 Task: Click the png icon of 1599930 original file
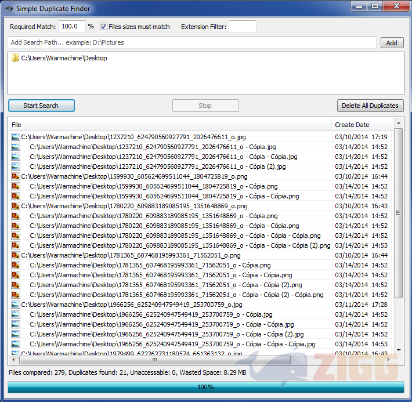(15, 176)
